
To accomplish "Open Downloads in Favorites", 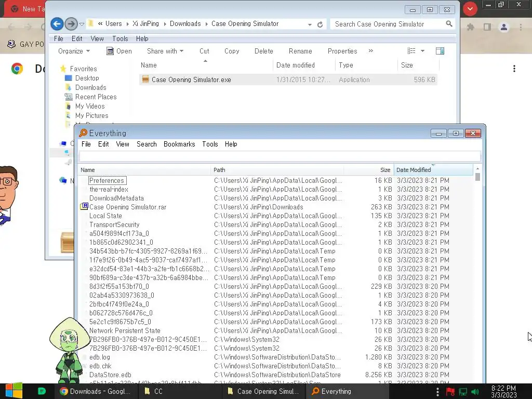I will [x=90, y=87].
